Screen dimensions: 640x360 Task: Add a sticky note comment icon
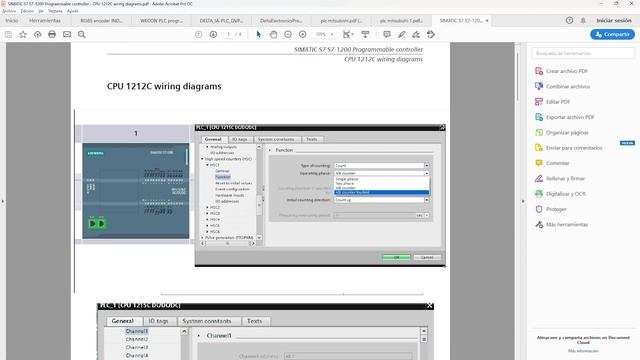(x=387, y=34)
